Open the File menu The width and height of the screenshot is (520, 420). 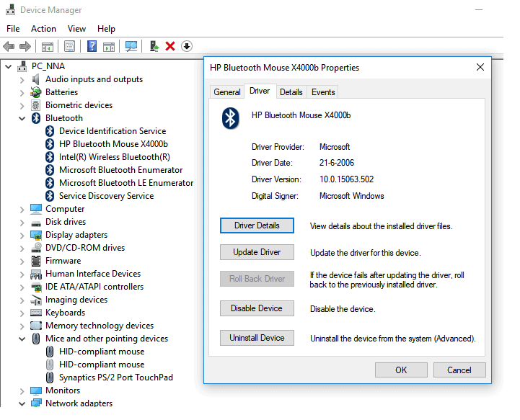13,29
